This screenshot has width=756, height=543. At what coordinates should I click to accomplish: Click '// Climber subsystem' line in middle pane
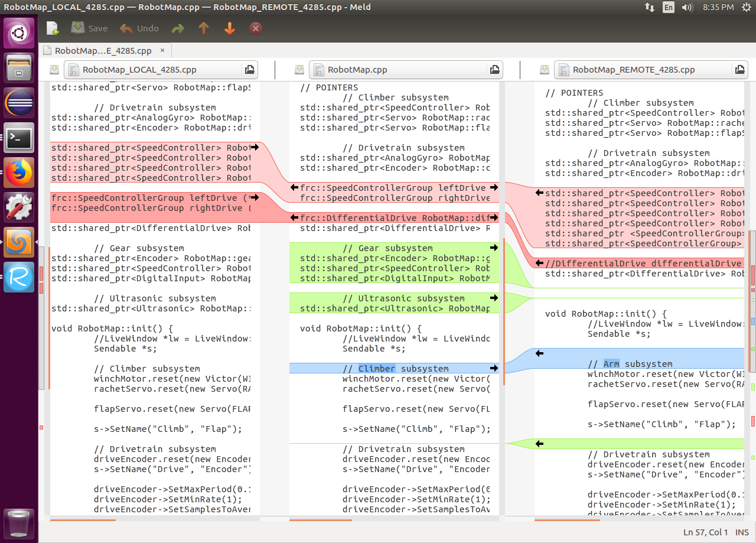(x=396, y=369)
